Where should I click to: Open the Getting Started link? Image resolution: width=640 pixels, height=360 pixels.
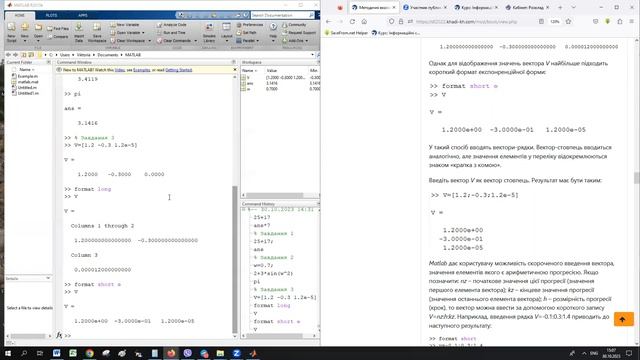pos(178,70)
